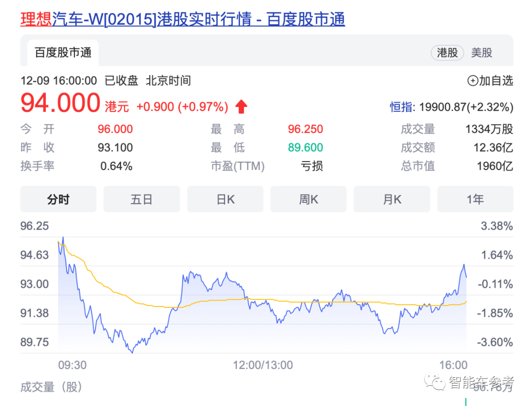Click the 93.00 y-axis price label
This screenshot has height=406, width=532.
pyautogui.click(x=34, y=284)
